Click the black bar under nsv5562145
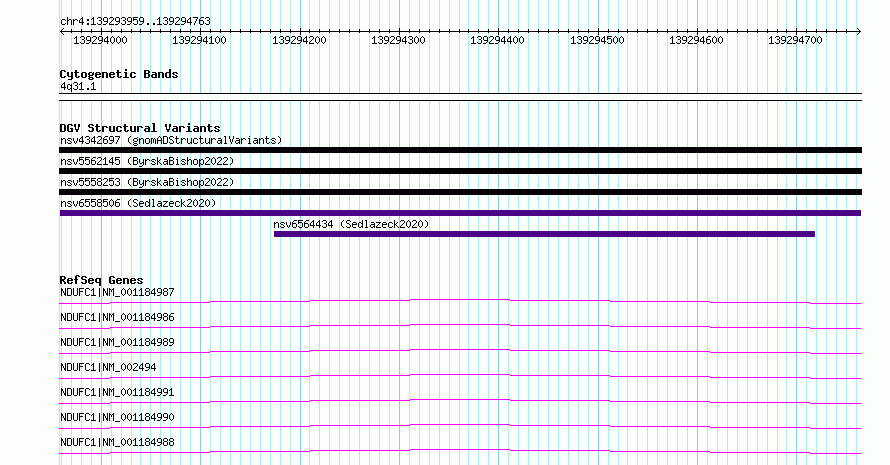Viewport: 890px width, 465px height. (460, 171)
